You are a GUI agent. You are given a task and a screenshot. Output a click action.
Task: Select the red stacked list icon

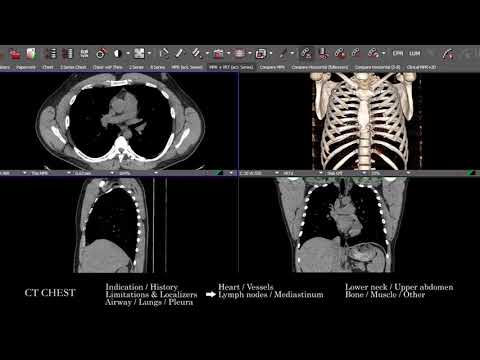click(x=68, y=54)
